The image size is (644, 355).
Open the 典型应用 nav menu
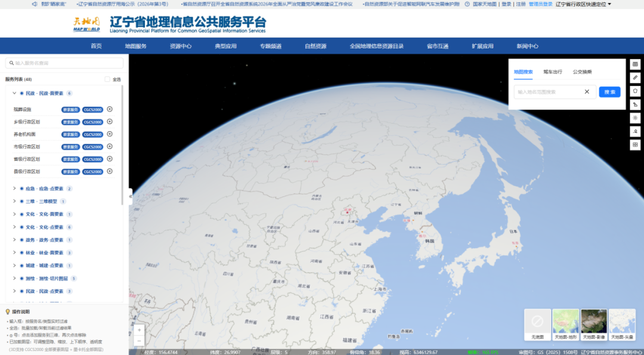(225, 46)
